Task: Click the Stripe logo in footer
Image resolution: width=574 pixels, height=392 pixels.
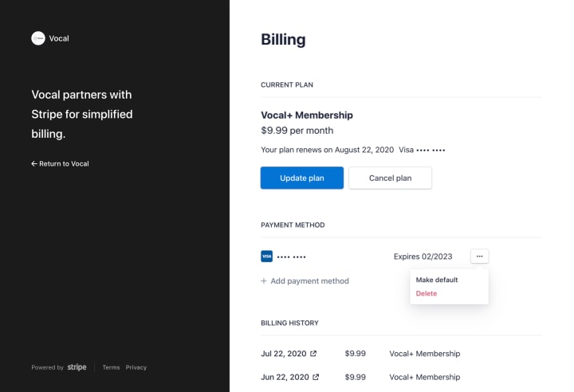Action: (x=77, y=367)
